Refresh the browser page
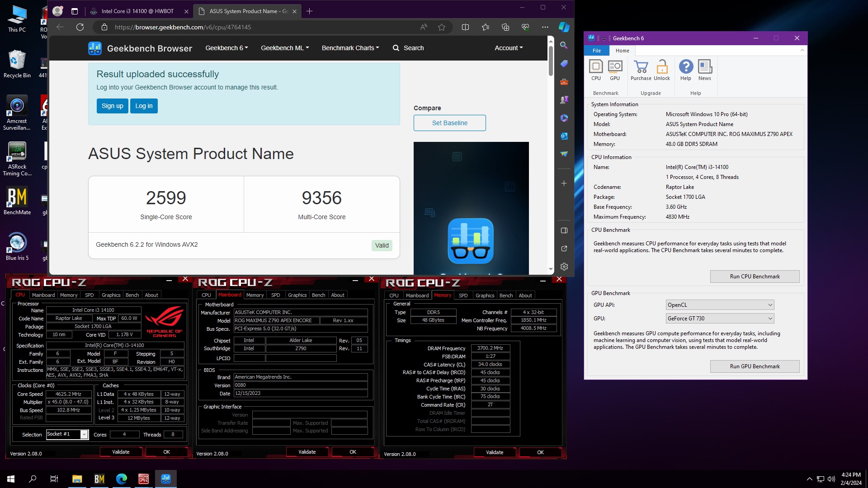This screenshot has width=868, height=488. [x=80, y=27]
